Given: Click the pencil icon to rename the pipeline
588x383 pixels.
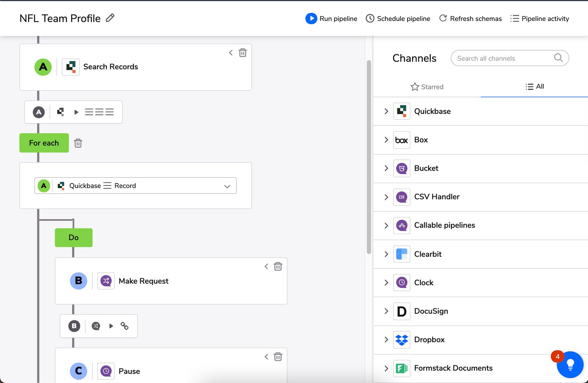Looking at the screenshot, I should pos(110,18).
